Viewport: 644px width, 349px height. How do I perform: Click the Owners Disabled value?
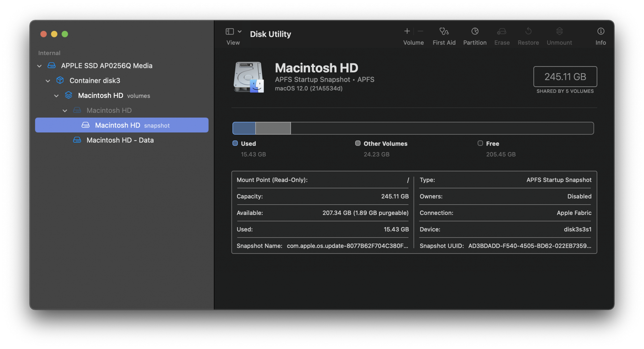(579, 197)
